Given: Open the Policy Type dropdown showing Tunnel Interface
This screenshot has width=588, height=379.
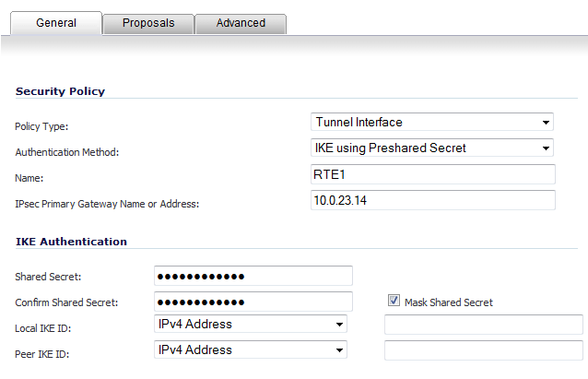Looking at the screenshot, I should click(x=432, y=122).
